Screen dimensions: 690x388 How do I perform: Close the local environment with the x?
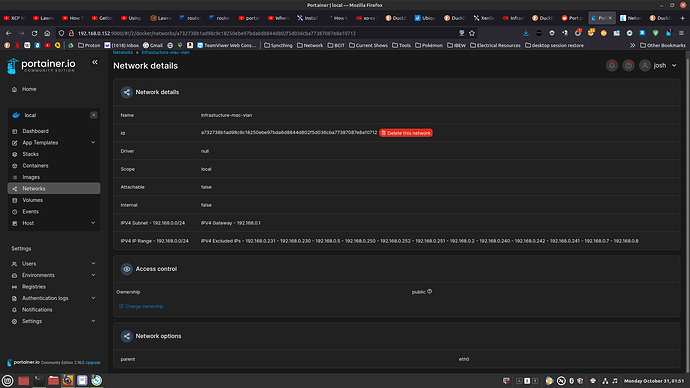coord(94,115)
